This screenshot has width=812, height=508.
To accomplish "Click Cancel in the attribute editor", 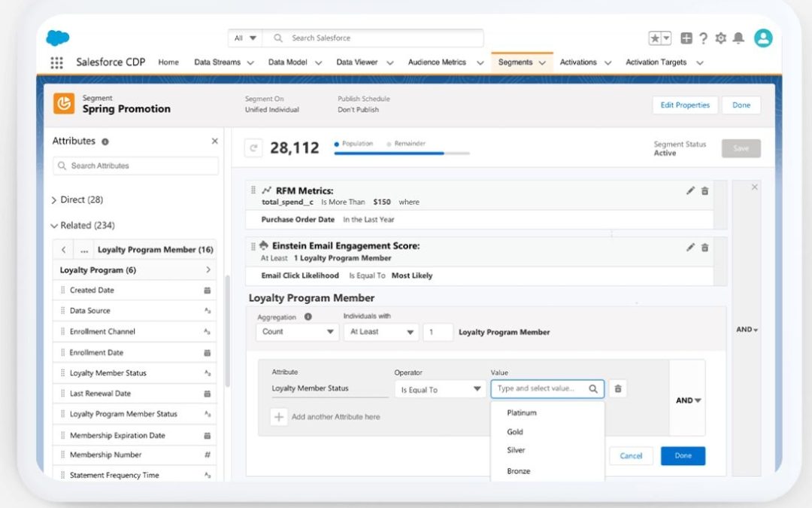I will coord(631,455).
